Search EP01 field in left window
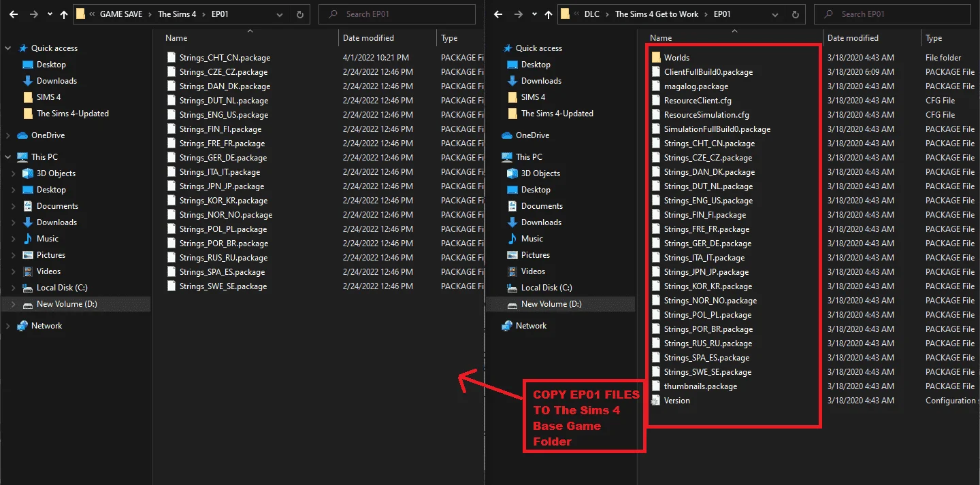The width and height of the screenshot is (980, 485). click(397, 14)
